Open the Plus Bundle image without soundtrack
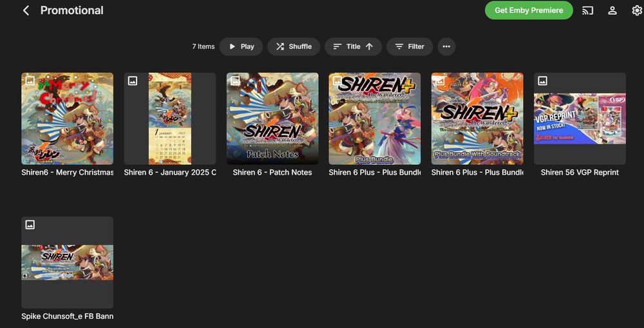 375,119
